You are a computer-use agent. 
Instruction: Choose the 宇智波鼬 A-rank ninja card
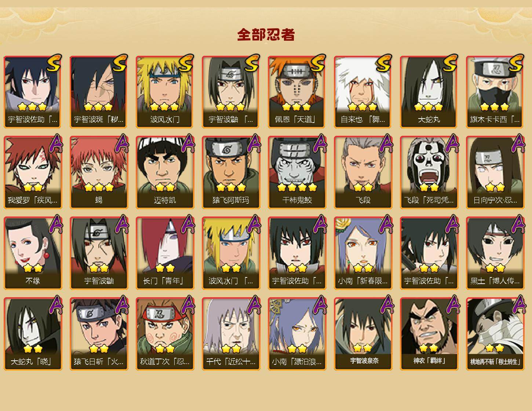99,253
